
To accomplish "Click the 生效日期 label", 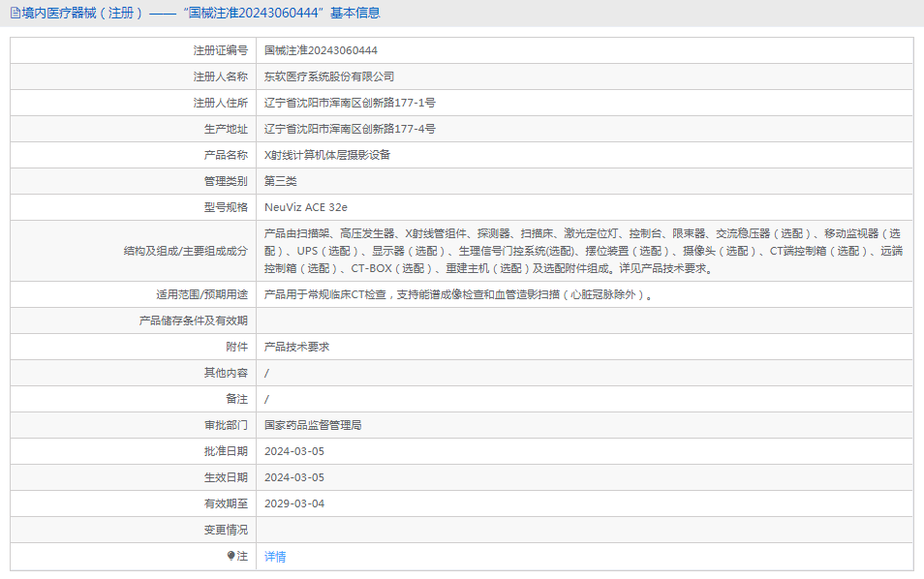I will click(226, 477).
